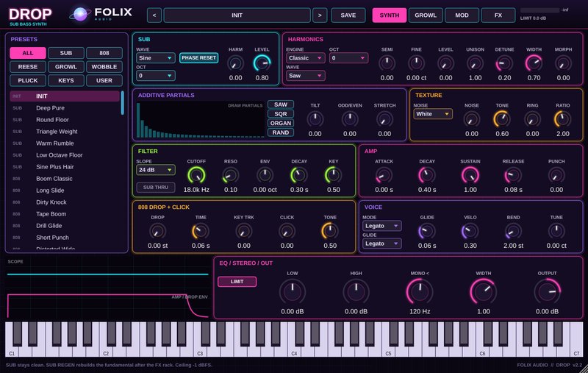Switch to the MOD tab
588x373 pixels.
point(462,15)
